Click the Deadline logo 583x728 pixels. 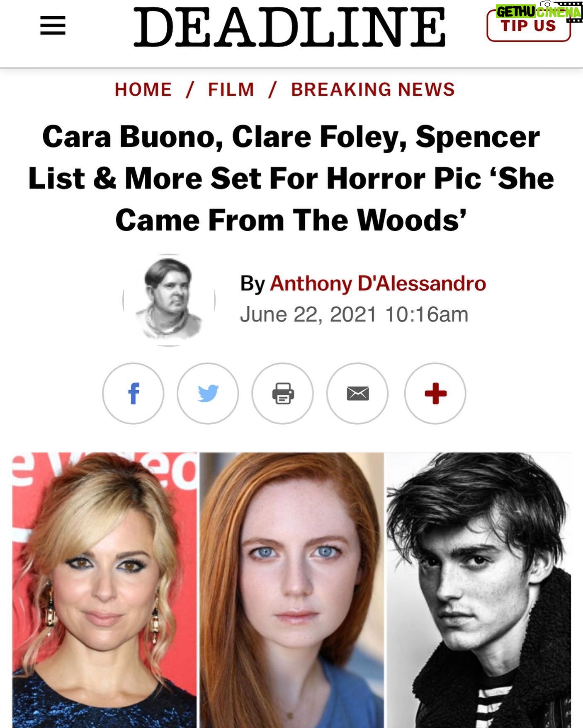point(289,27)
